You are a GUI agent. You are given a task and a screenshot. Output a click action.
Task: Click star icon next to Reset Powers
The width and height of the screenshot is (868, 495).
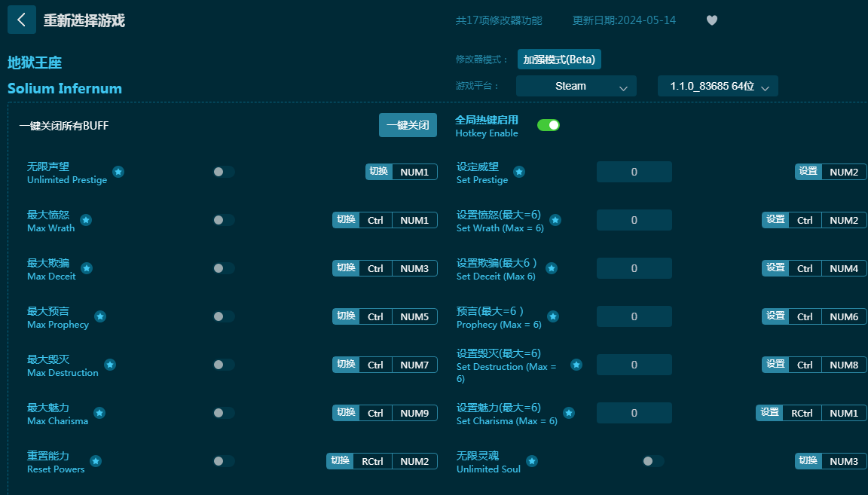point(96,460)
